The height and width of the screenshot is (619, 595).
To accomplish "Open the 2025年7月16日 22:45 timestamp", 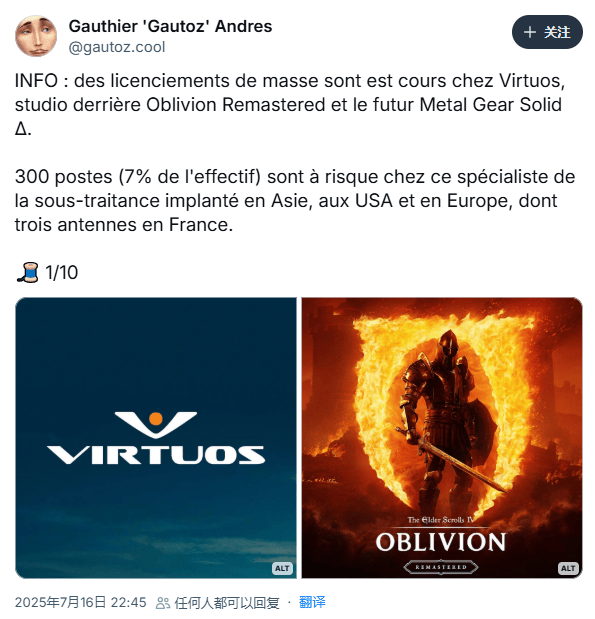I will click(x=81, y=602).
